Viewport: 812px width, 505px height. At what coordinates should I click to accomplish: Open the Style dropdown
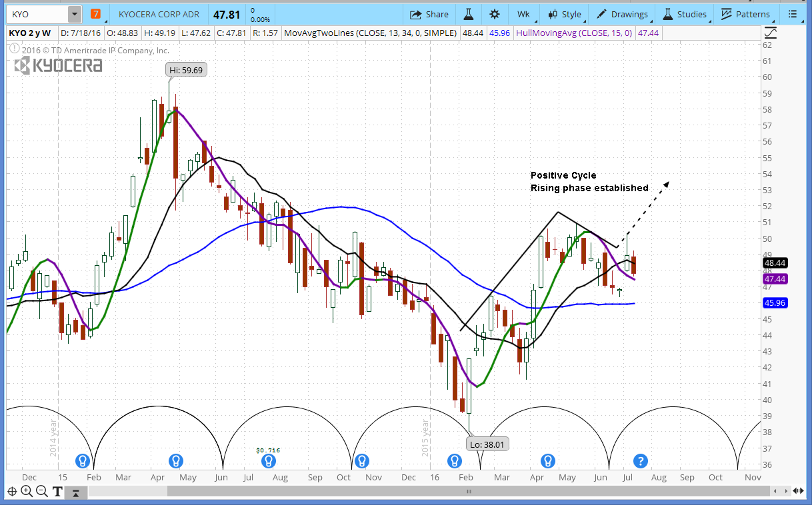(x=564, y=14)
